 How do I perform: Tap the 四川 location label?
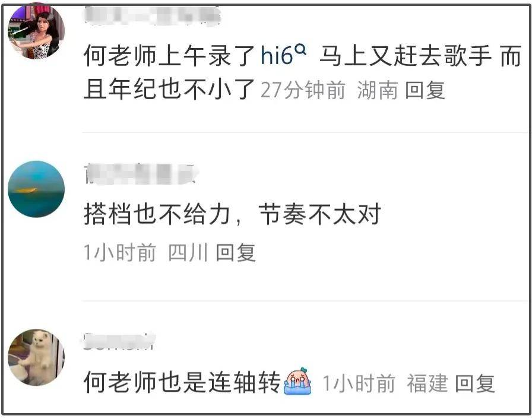pos(188,253)
